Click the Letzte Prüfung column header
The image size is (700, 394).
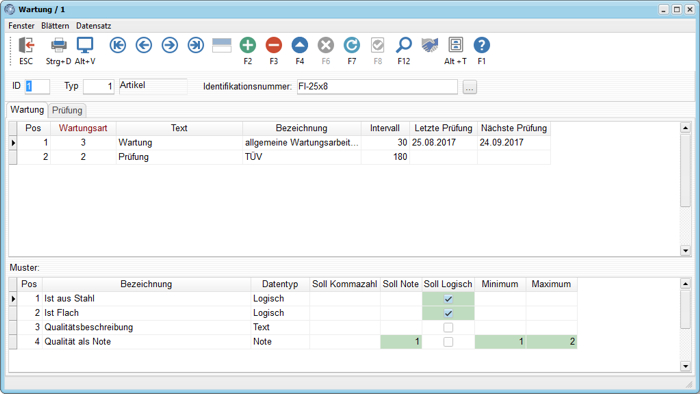pos(443,129)
